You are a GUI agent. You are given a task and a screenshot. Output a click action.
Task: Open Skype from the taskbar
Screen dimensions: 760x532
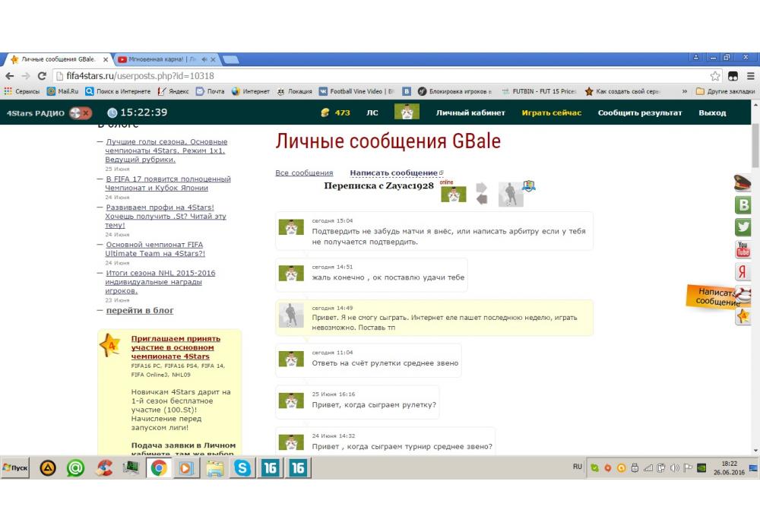[x=242, y=468]
